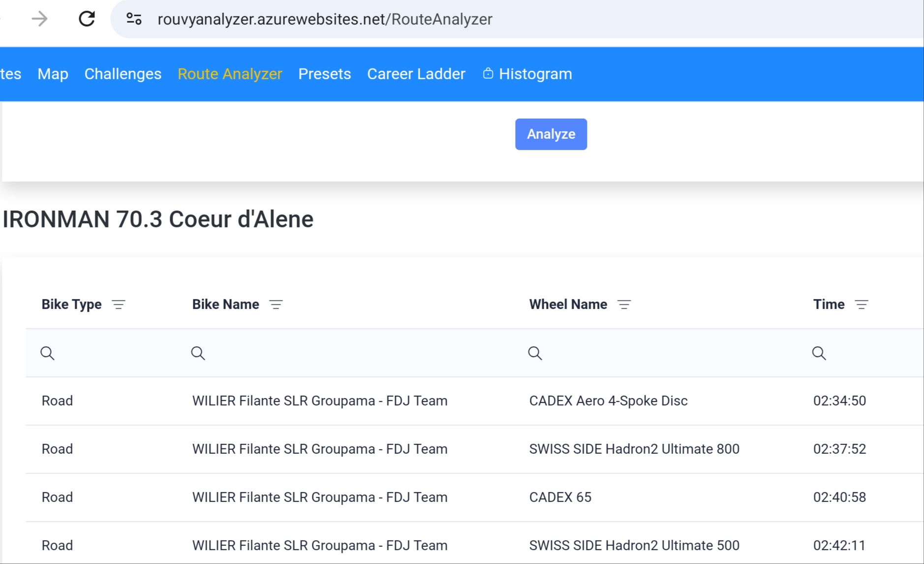Open the Career Ladder tab
Image resolution: width=924 pixels, height=564 pixels.
coord(416,74)
